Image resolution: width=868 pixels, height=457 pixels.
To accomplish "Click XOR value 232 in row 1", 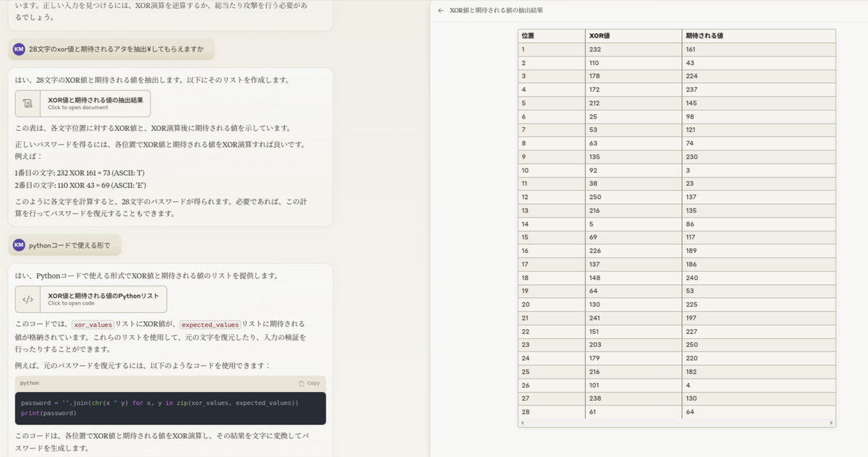I will (x=595, y=49).
